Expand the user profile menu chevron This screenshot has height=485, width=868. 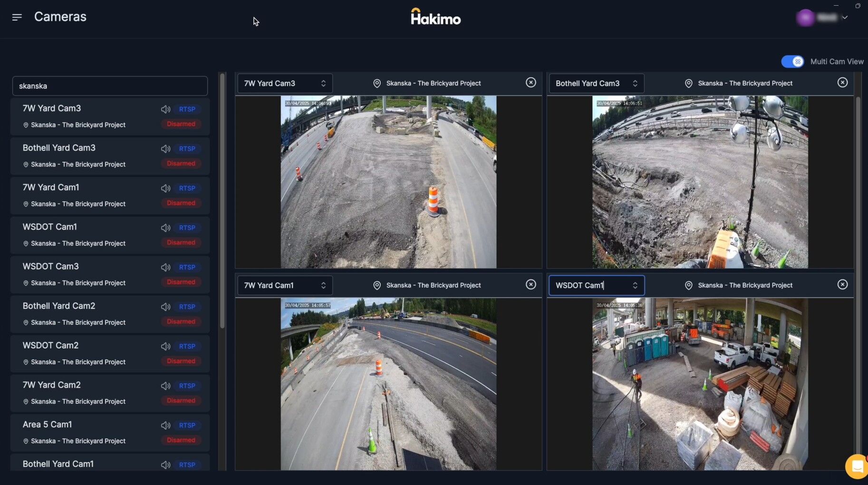point(845,18)
